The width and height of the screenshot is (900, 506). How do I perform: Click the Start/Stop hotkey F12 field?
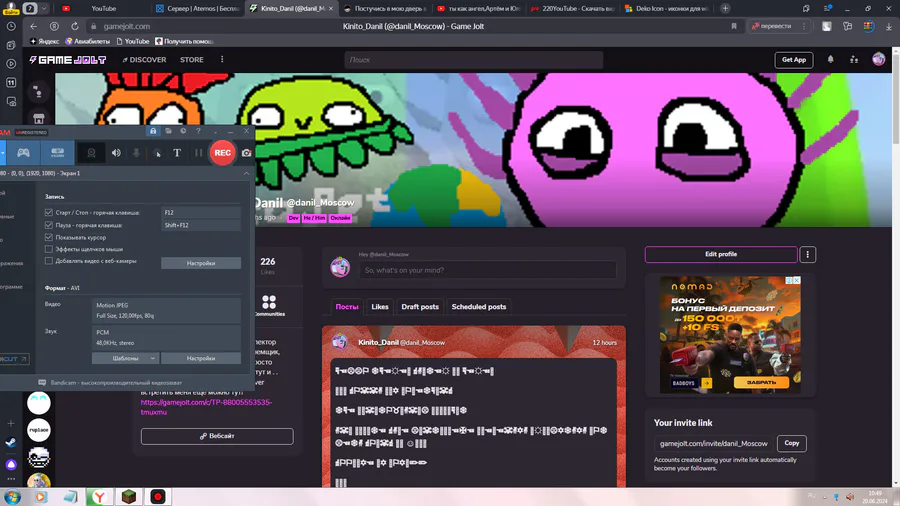(201, 212)
